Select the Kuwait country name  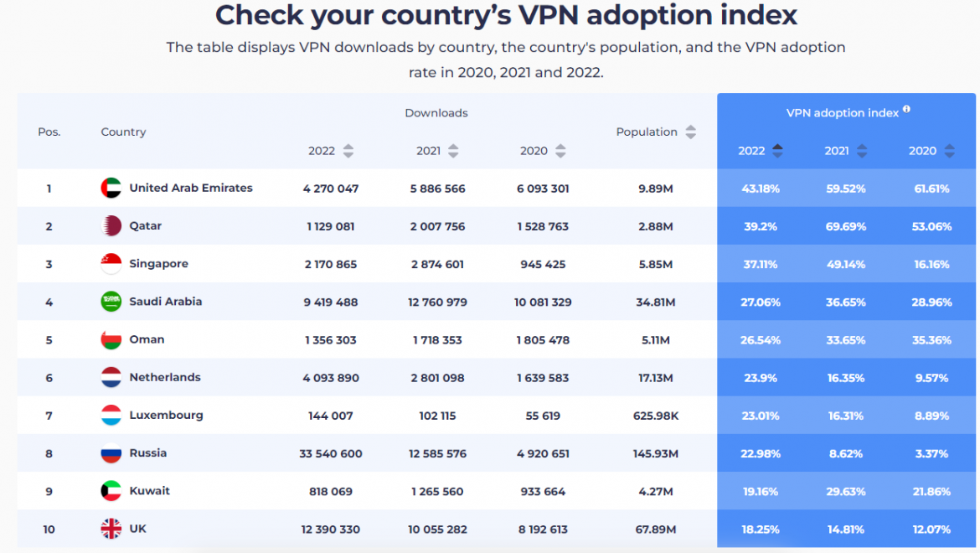(x=149, y=490)
